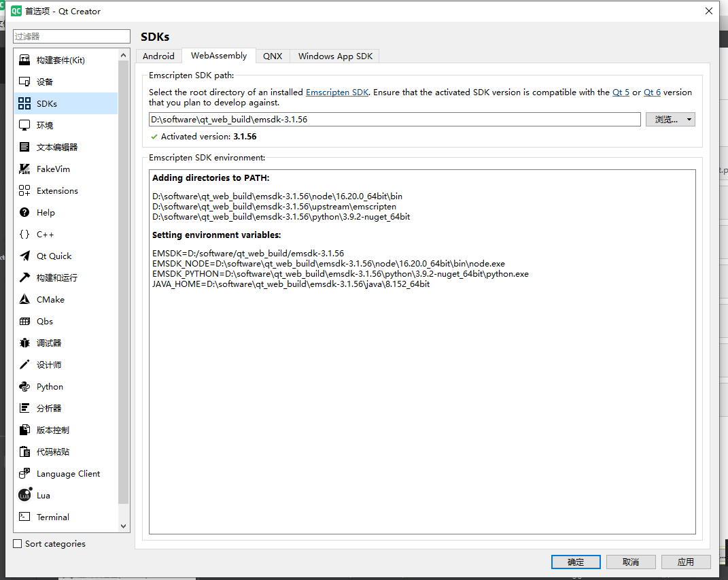Viewport: 728px width, 580px height.
Task: Select the Qbs category icon
Action: pyautogui.click(x=24, y=322)
